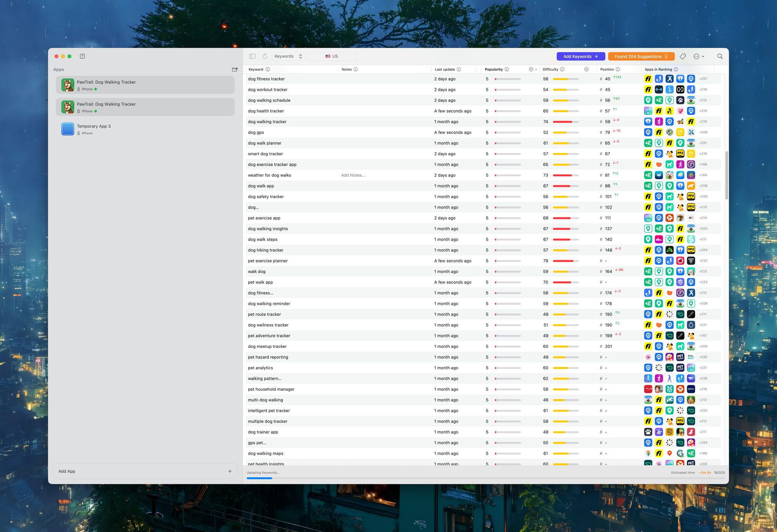Click the tag label icon
This screenshot has height=532, width=777.
click(x=683, y=57)
